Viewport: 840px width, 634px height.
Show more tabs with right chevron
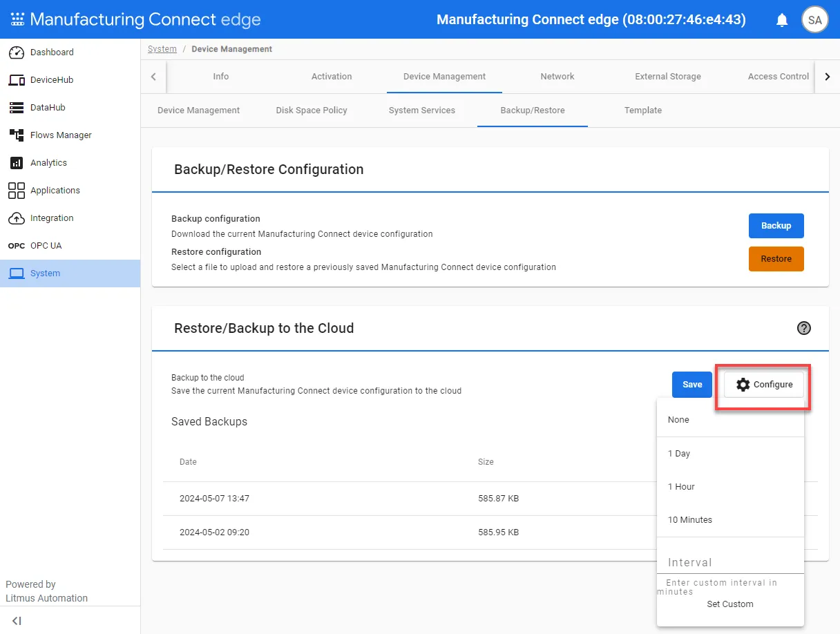828,77
